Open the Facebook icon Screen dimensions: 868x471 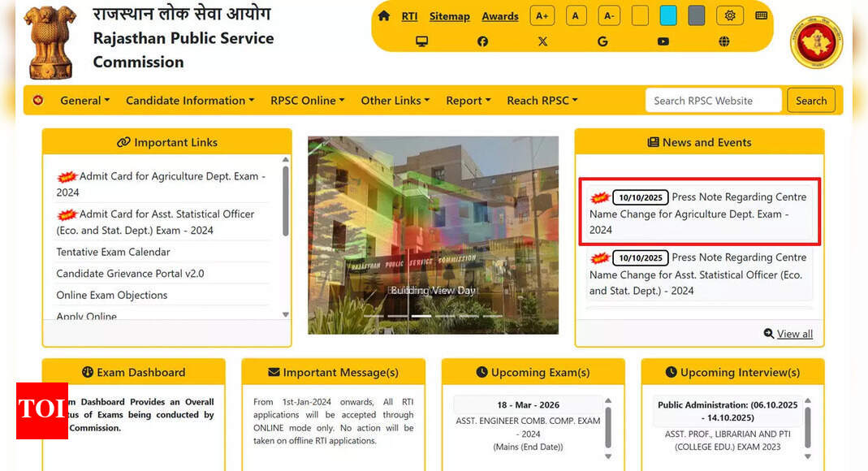click(x=482, y=41)
